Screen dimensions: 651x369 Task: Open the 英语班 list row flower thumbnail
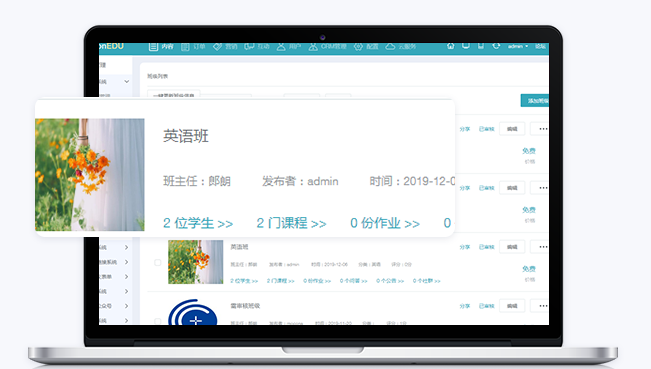(x=196, y=262)
